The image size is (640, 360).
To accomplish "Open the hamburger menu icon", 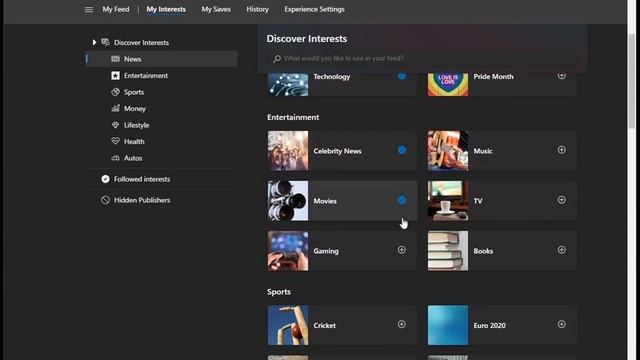I will point(89,9).
